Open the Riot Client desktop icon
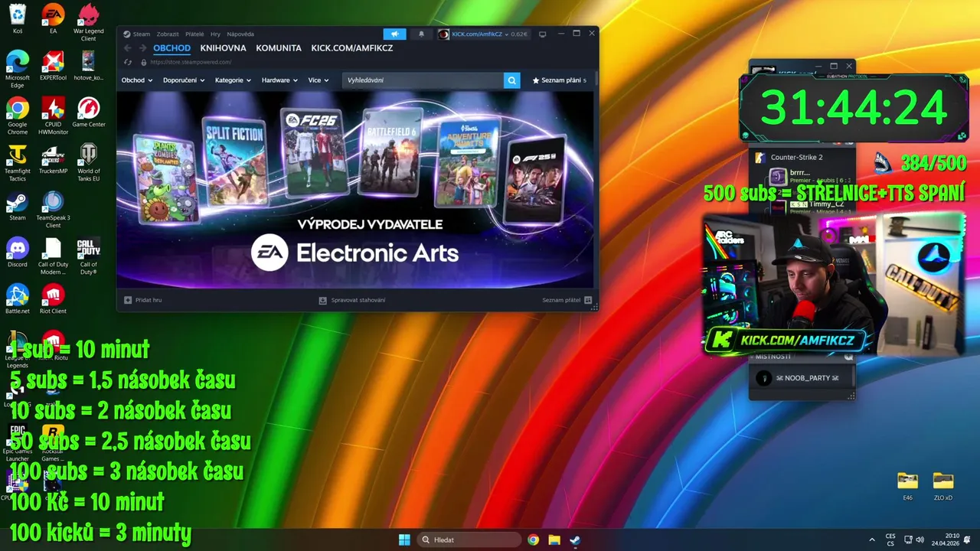 (x=53, y=300)
